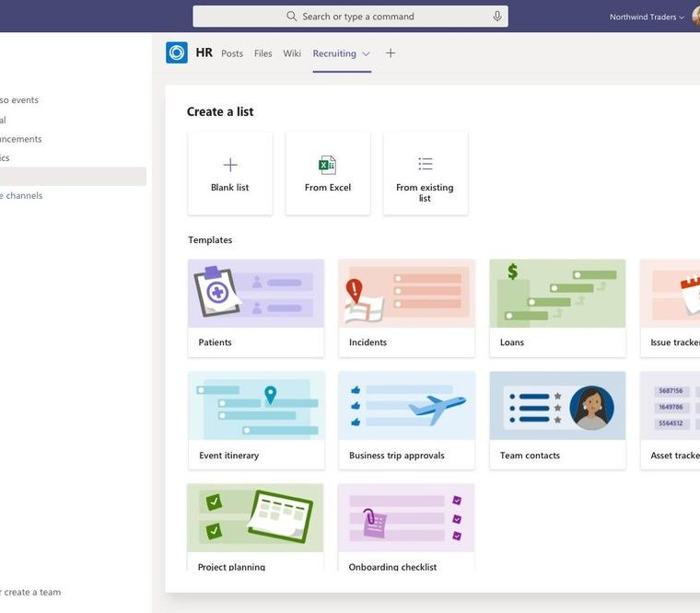Choose Business trip approvals template
700x613 pixels.
coord(407,421)
